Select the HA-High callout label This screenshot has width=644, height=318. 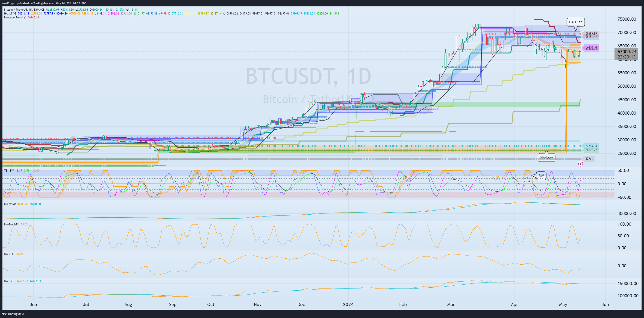(576, 22)
